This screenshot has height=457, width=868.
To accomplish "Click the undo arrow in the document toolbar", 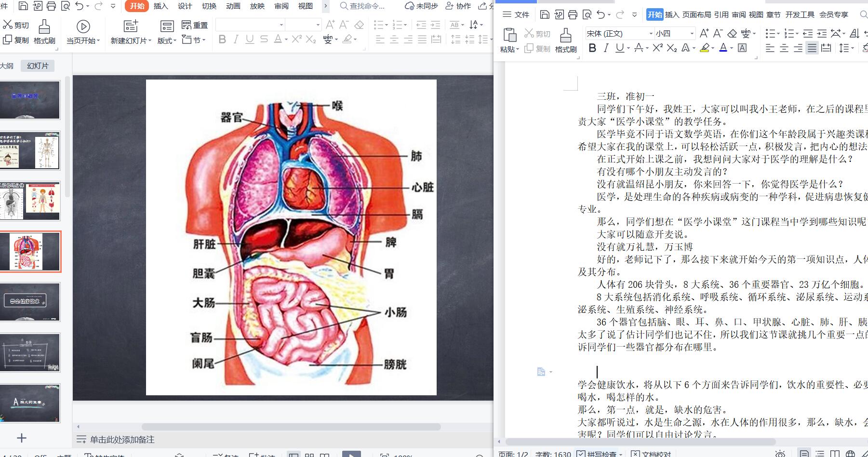I will click(x=601, y=14).
